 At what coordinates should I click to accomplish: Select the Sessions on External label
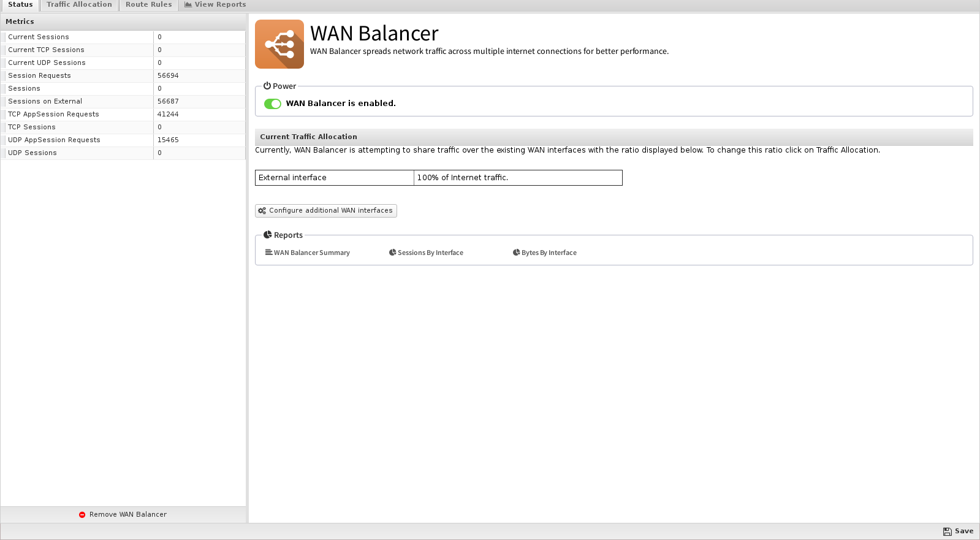(x=45, y=102)
